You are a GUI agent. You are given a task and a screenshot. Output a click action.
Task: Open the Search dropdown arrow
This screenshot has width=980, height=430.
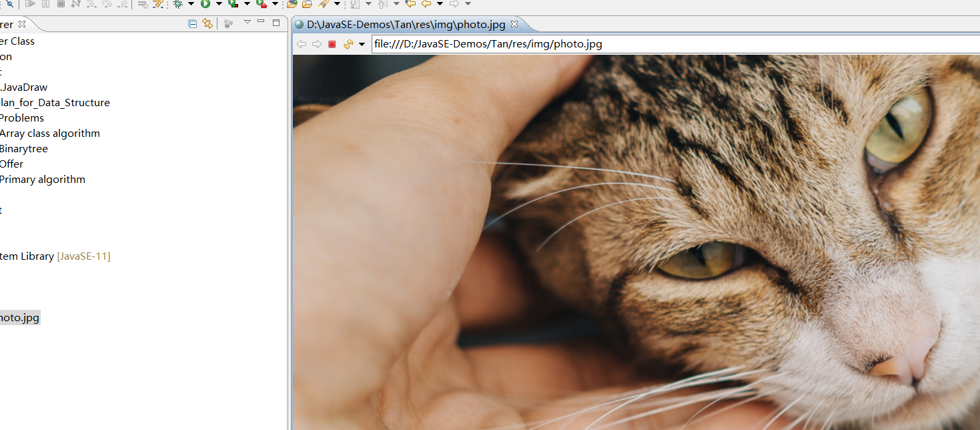337,4
